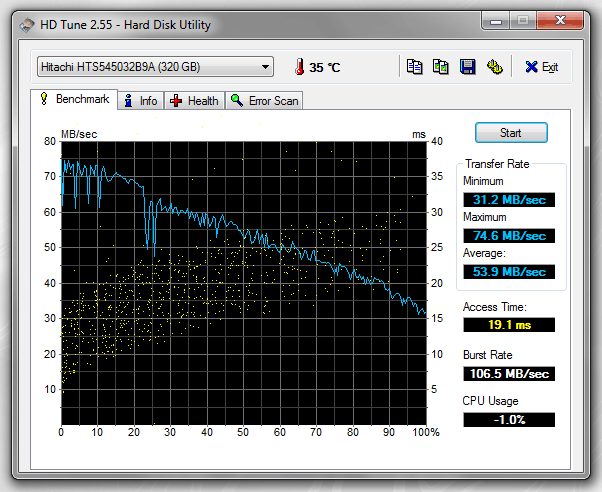Switch to the Error Scan tab
Screen dimensions: 602x492
click(x=264, y=101)
